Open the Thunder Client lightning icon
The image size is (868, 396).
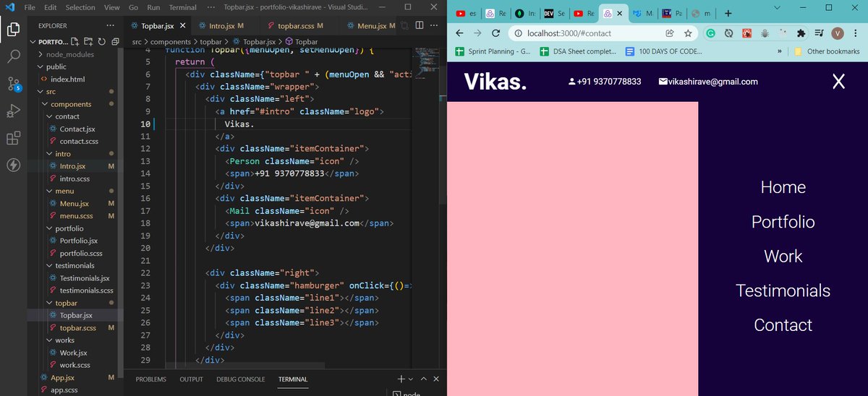click(13, 165)
